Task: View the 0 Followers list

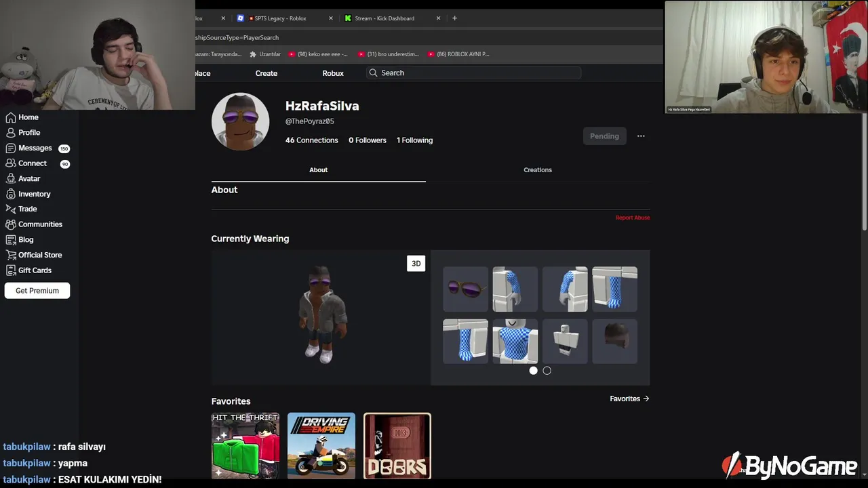Action: (368, 140)
